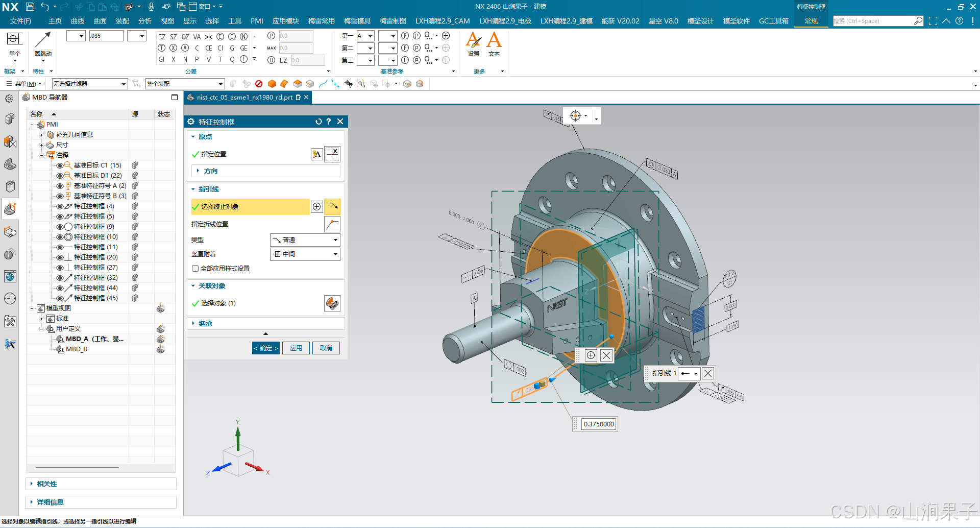The image size is (980, 528).
Task: Open the 指引线 1 leader style dropdown in viewport
Action: (x=689, y=373)
